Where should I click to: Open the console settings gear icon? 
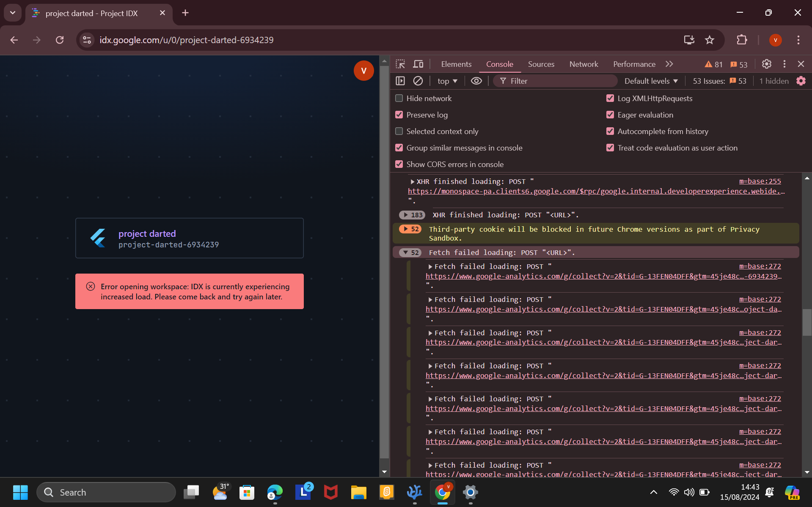point(801,81)
